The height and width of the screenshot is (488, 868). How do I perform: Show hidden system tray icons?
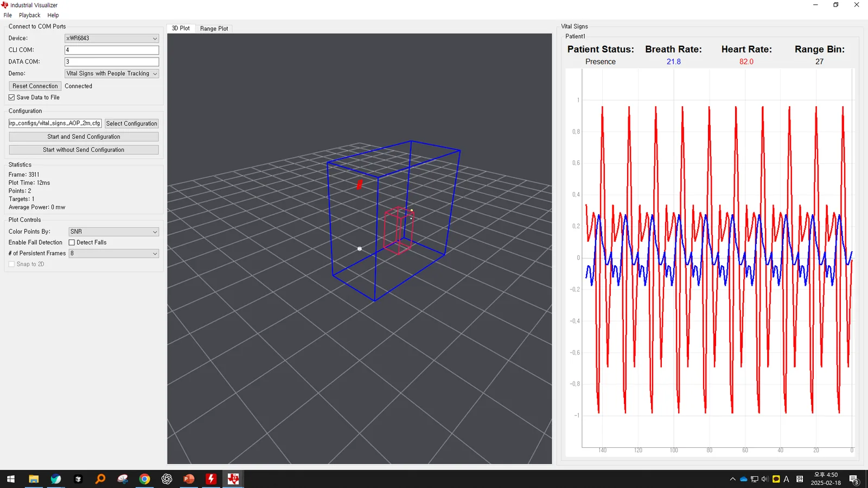tap(733, 479)
